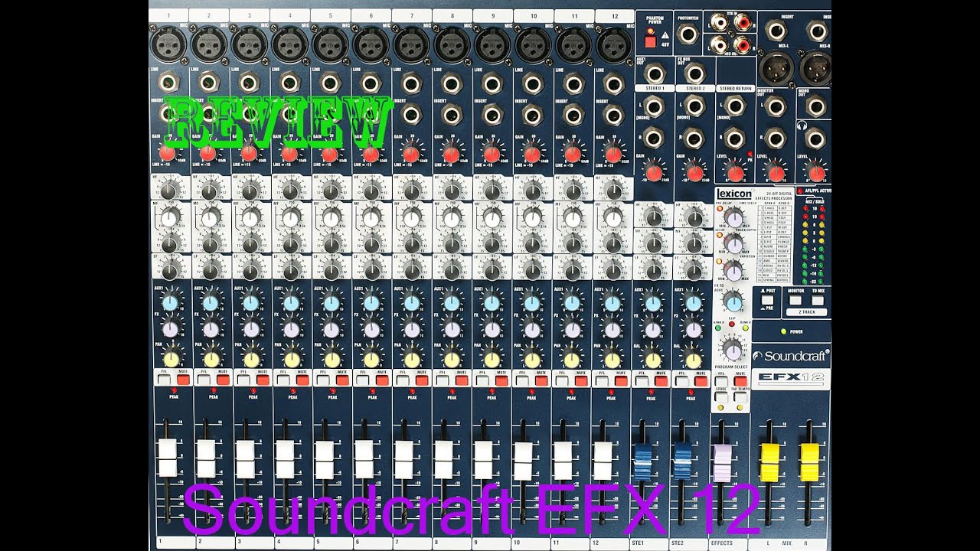Click the green POWER indicator LED
Screen dimensions: 980x551
(782, 331)
